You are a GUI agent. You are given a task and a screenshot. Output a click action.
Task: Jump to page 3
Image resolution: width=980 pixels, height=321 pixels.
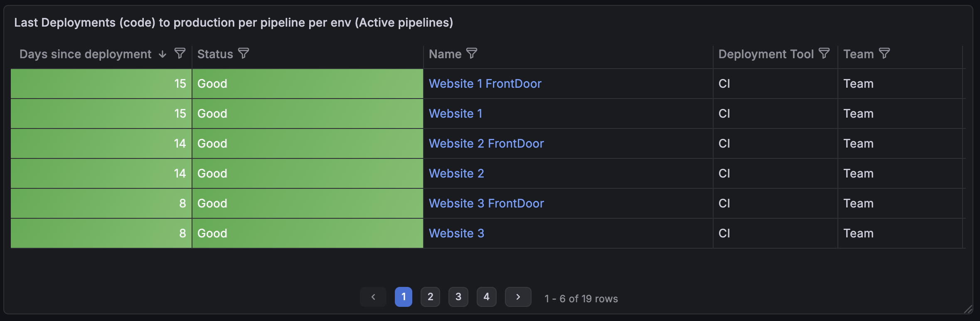click(458, 297)
